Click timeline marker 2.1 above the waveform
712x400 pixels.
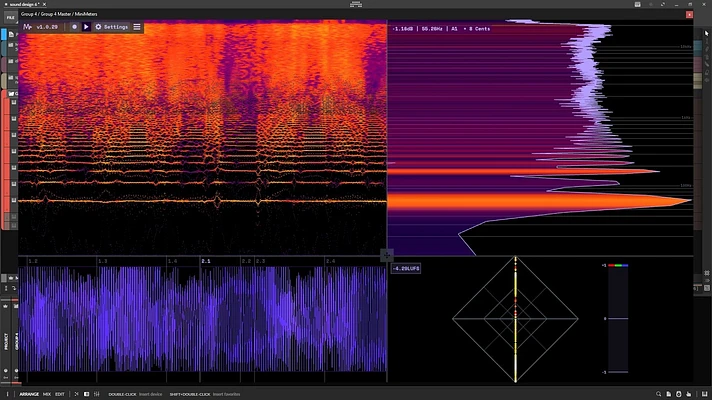(x=206, y=261)
